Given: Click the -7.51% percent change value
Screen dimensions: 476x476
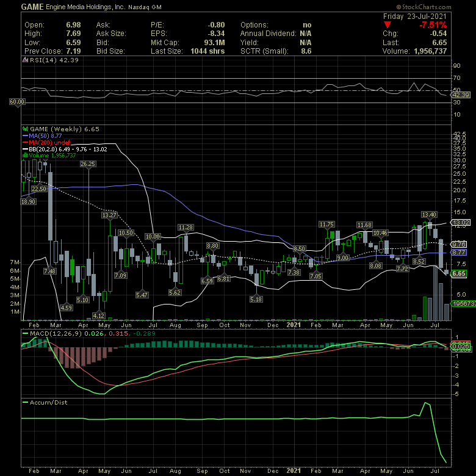Looking at the screenshot, I should pos(433,25).
